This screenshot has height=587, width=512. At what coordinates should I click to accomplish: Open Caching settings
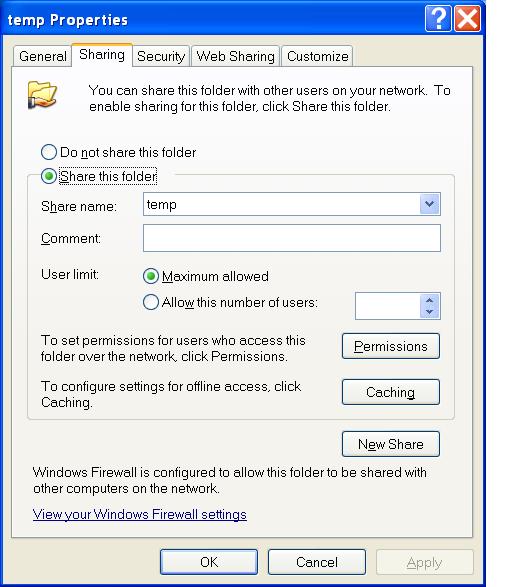pos(391,392)
